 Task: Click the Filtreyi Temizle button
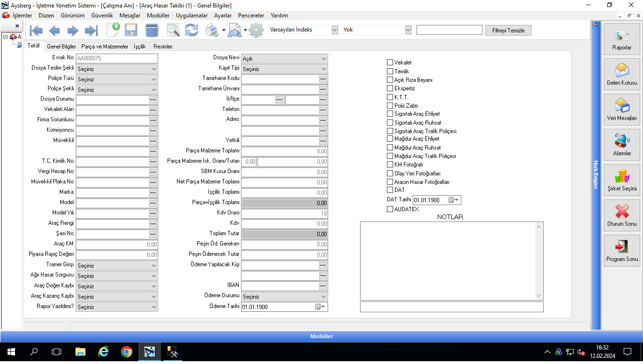[x=508, y=30]
